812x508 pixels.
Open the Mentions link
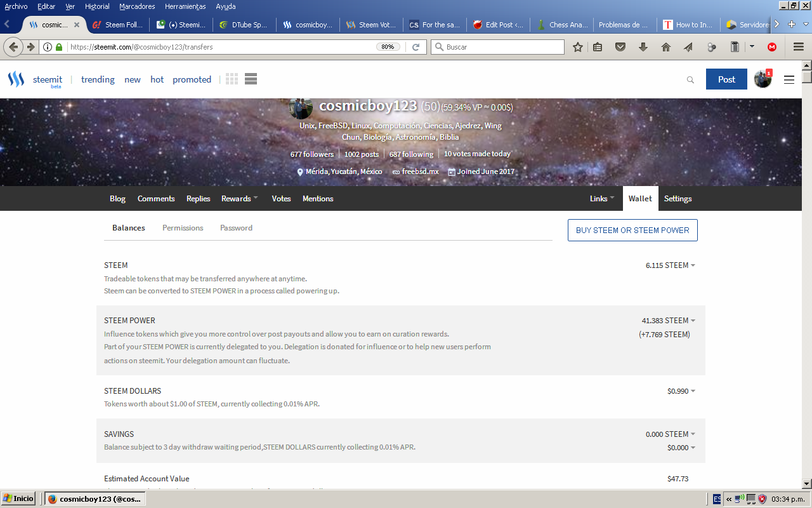click(x=318, y=199)
